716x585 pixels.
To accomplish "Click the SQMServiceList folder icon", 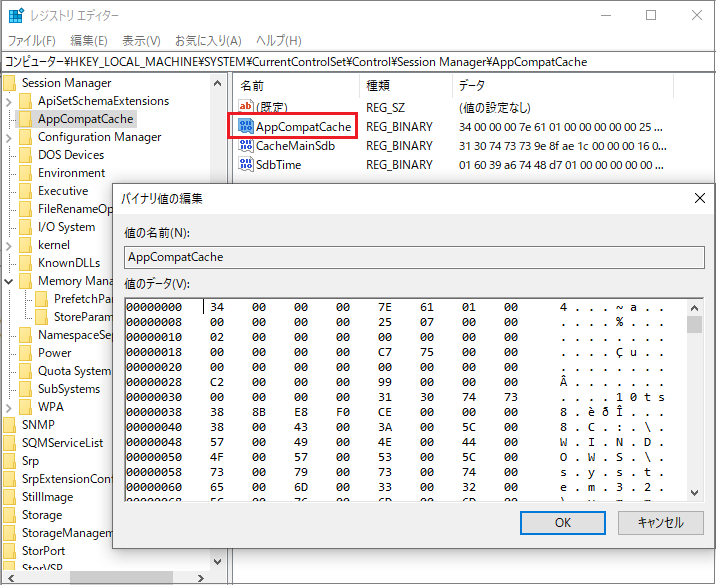I will 10,443.
